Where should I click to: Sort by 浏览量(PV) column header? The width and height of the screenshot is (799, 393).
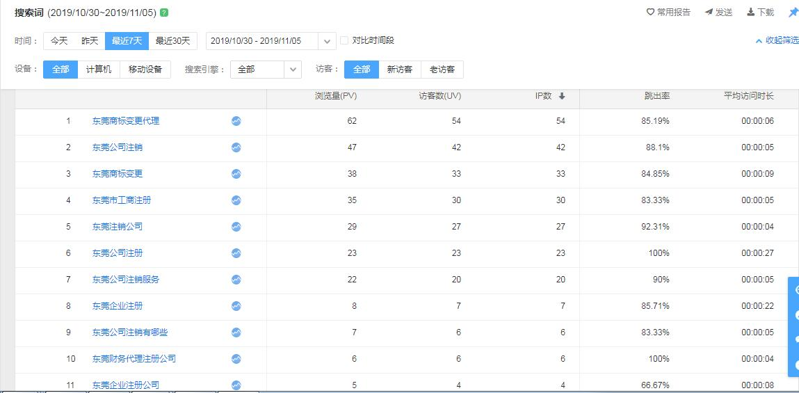pyautogui.click(x=336, y=96)
